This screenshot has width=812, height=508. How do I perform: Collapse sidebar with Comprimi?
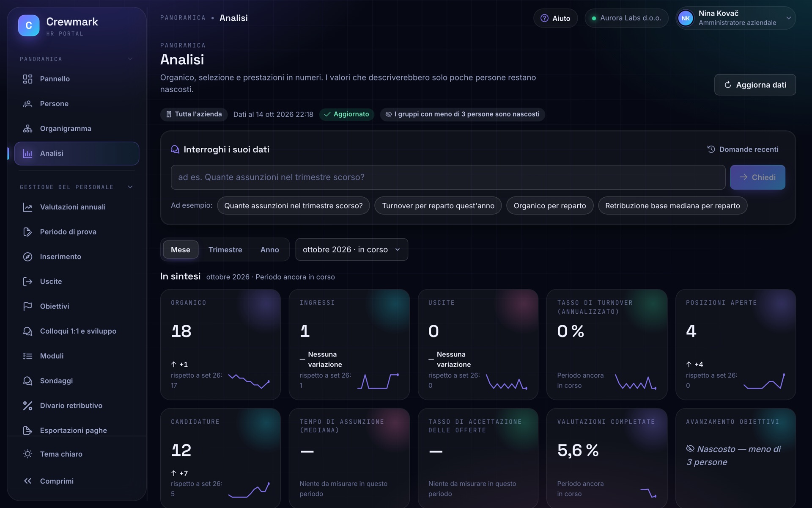click(x=77, y=481)
